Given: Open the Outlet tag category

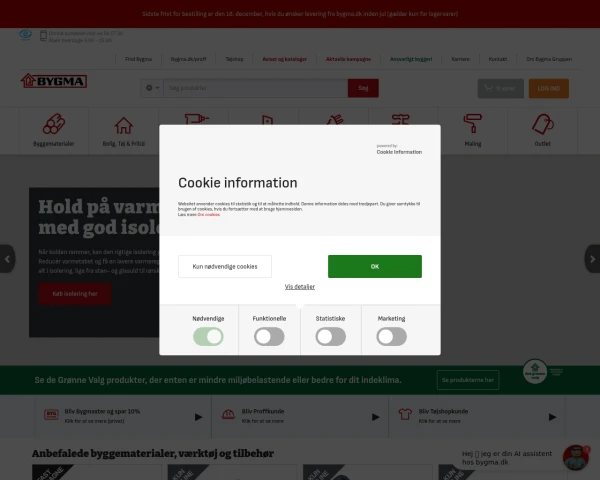Looking at the screenshot, I should click(x=543, y=124).
